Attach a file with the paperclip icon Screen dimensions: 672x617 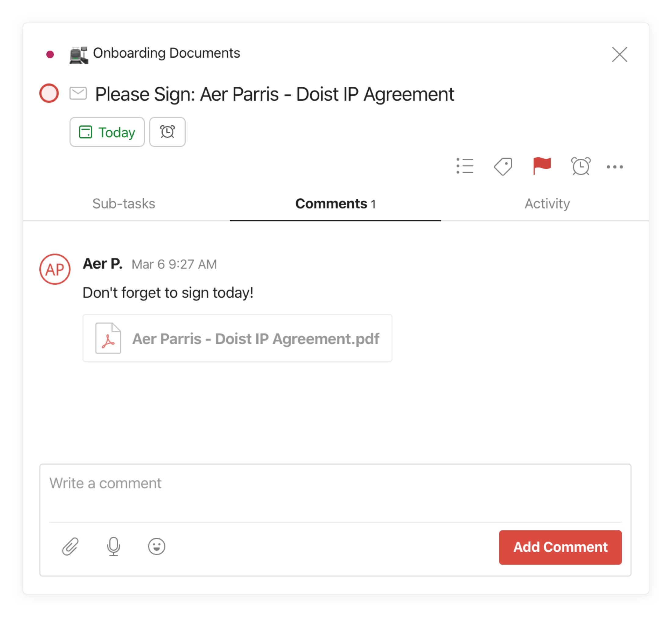[70, 547]
